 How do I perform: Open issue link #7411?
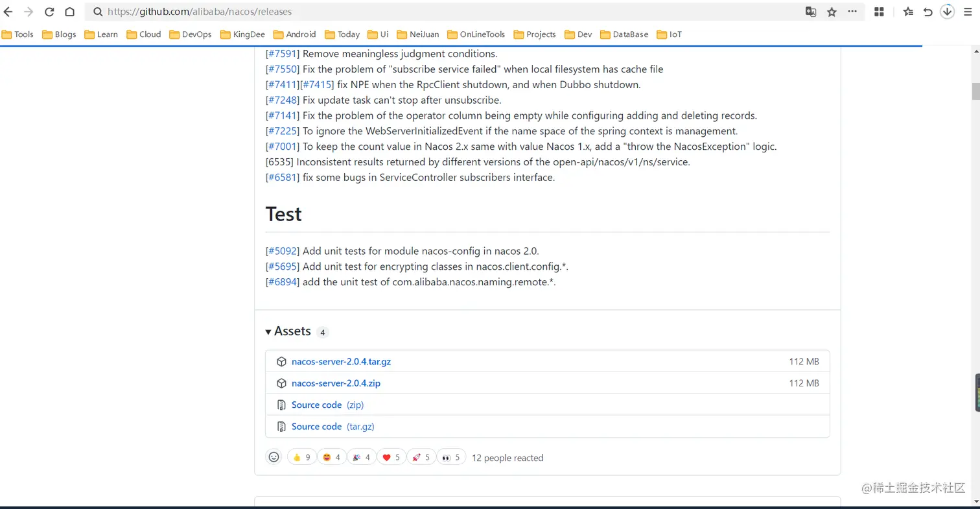tap(283, 85)
